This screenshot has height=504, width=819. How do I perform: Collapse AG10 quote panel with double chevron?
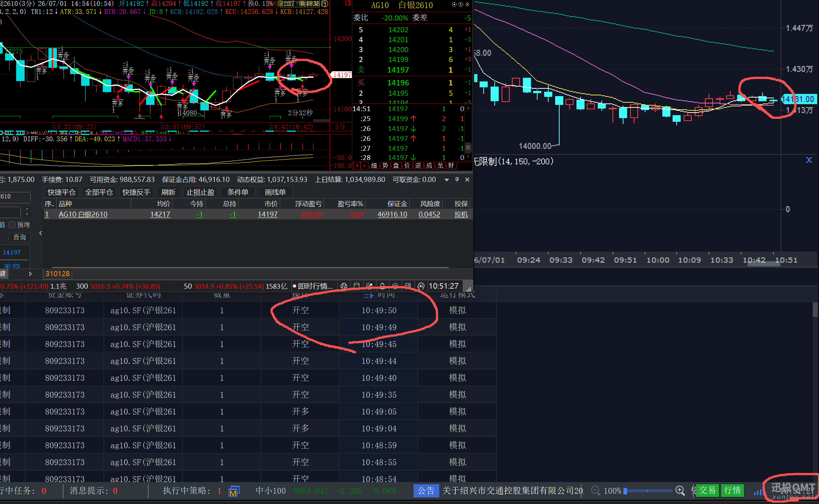[467, 5]
